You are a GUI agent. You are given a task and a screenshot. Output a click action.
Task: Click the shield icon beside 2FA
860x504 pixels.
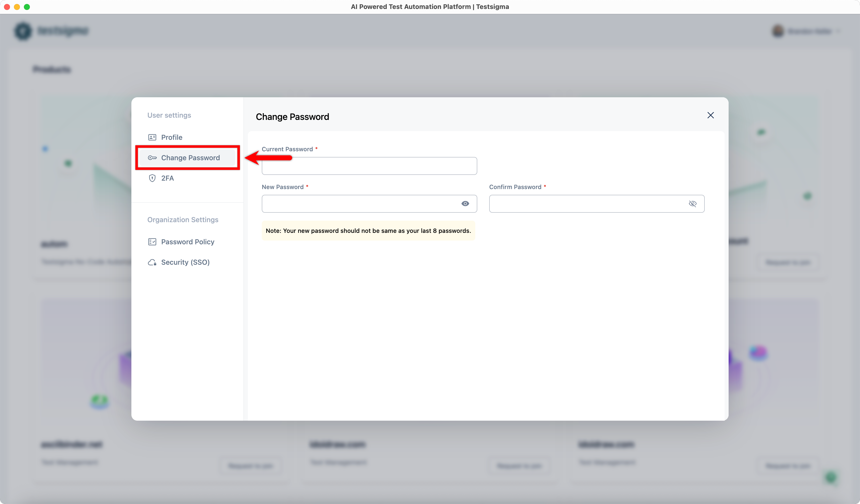pos(152,178)
